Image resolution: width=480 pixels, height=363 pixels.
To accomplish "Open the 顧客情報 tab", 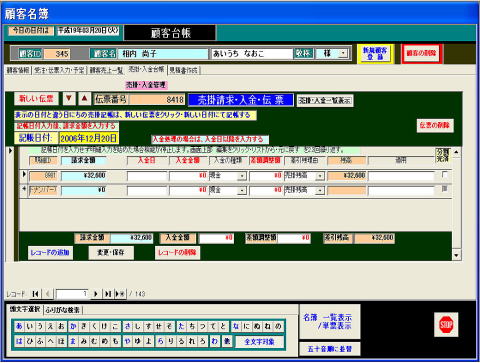I will pos(18,70).
